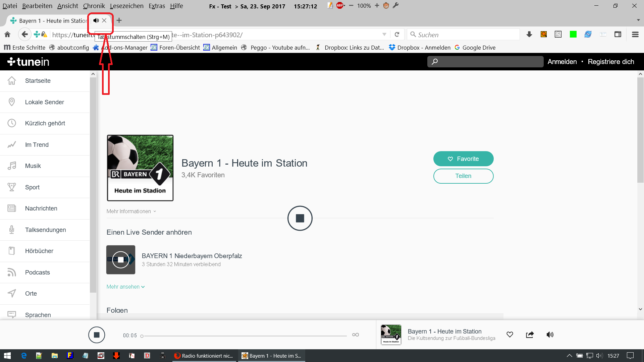This screenshot has width=644, height=362.
Task: Click the Firefox downloads arrow icon
Action: pos(529,35)
